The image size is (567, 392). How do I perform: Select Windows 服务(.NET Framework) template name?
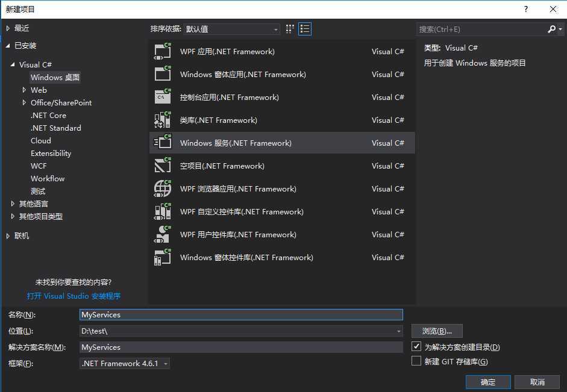point(236,143)
